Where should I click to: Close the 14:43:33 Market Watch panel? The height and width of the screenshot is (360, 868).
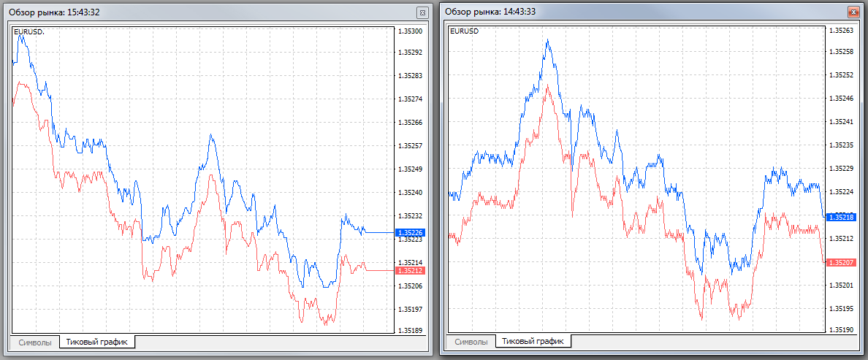853,11
